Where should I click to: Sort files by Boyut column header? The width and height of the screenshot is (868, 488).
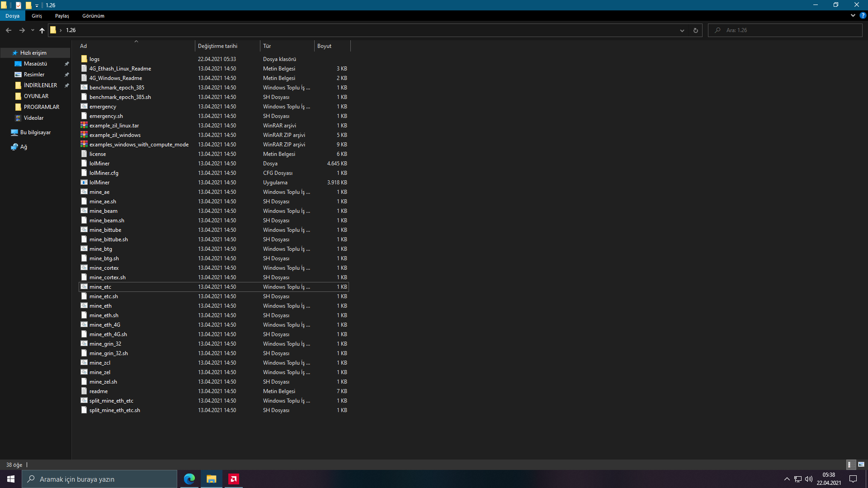click(324, 46)
